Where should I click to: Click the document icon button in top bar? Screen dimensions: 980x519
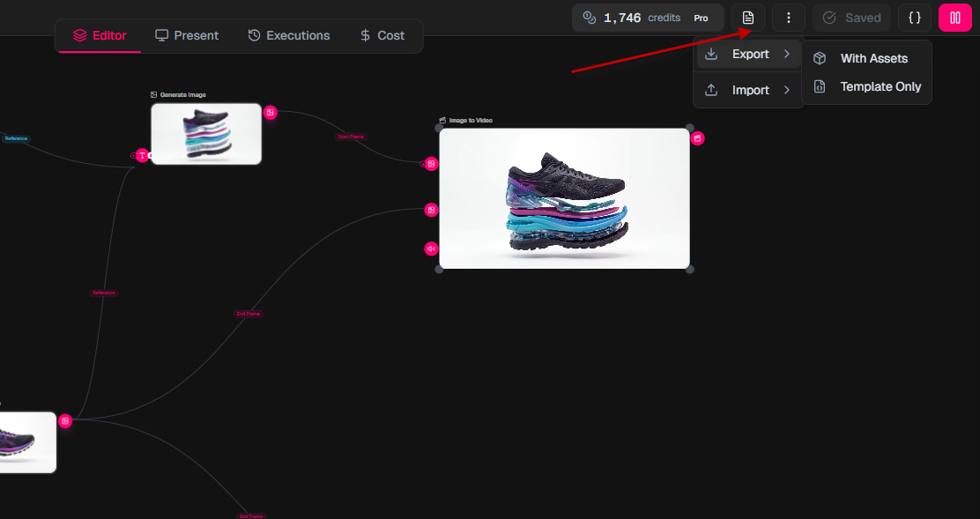[x=747, y=18]
